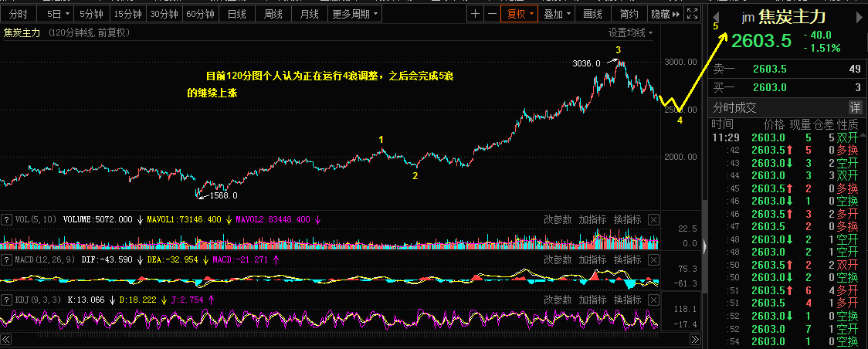Close the MACD indicator panel
868x349 pixels.
(654, 259)
